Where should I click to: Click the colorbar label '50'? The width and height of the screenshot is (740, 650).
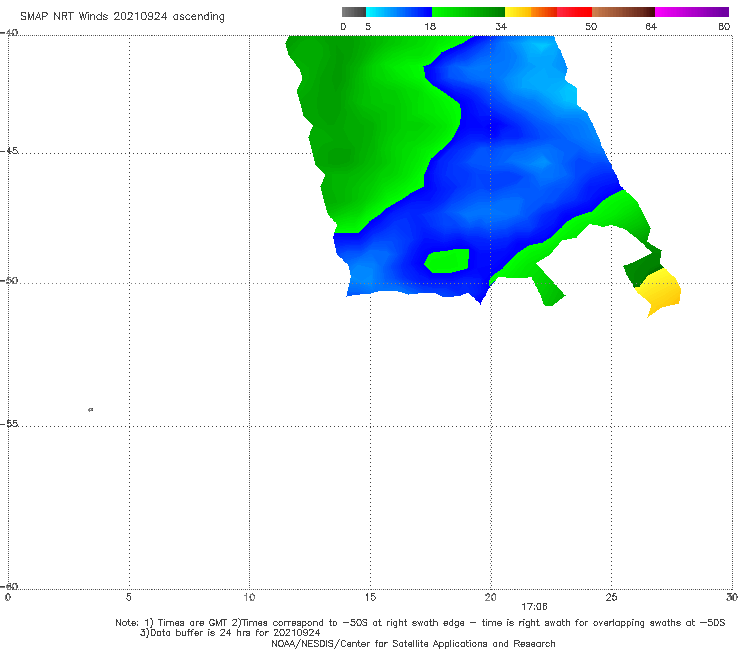[591, 26]
